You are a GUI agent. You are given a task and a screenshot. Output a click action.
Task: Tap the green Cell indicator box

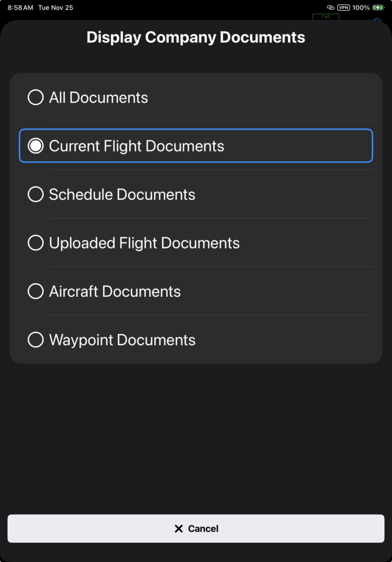point(326,17)
